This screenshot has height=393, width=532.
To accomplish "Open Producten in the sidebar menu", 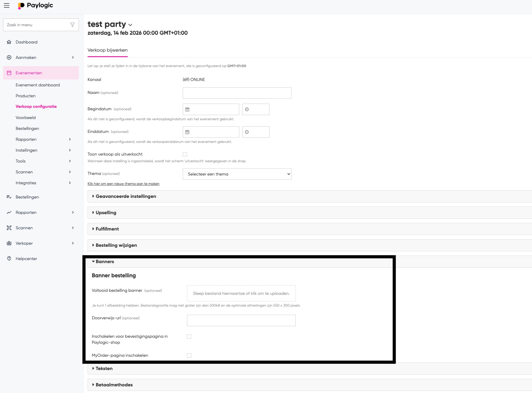I will [26, 96].
